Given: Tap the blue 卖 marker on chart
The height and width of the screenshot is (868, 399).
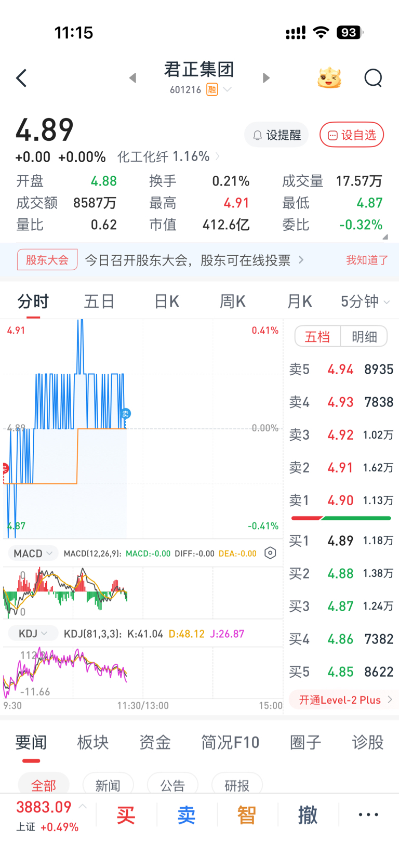Looking at the screenshot, I should click(x=125, y=414).
